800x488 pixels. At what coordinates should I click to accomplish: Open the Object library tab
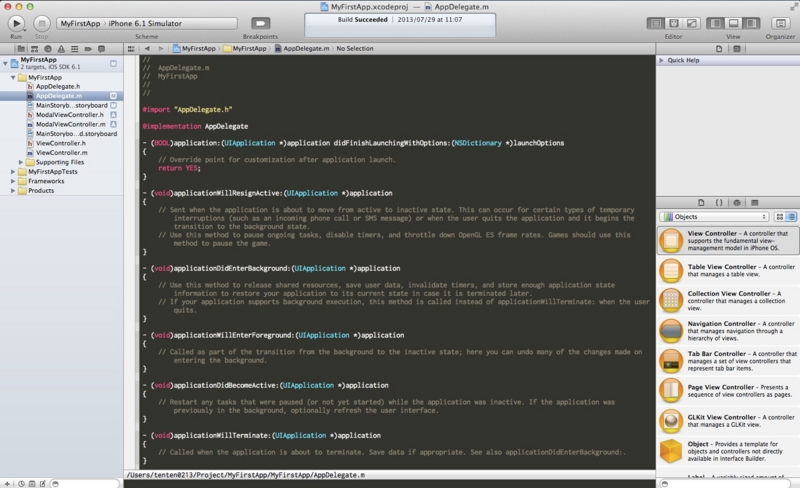[737, 203]
